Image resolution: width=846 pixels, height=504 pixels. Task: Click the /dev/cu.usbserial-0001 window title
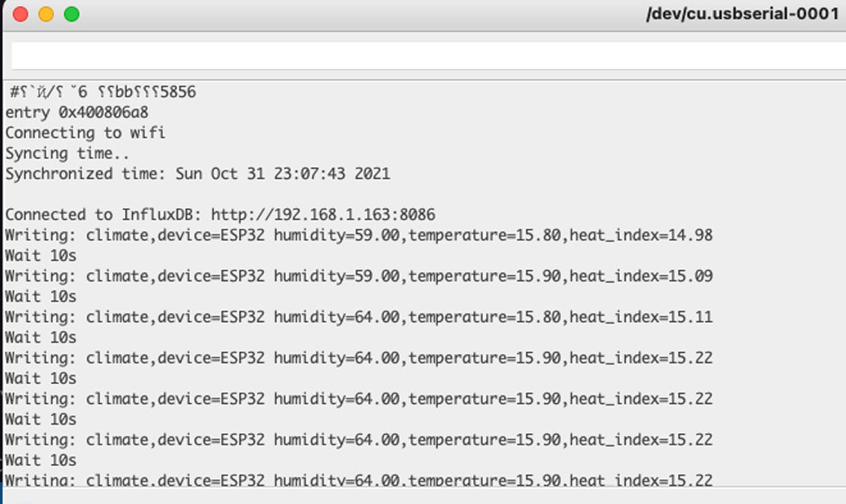pyautogui.click(x=742, y=14)
